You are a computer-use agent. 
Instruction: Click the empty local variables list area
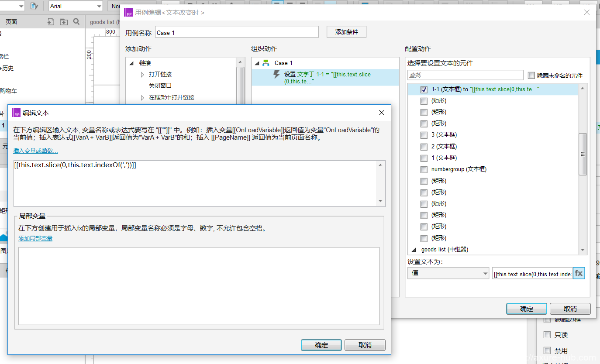click(199, 286)
